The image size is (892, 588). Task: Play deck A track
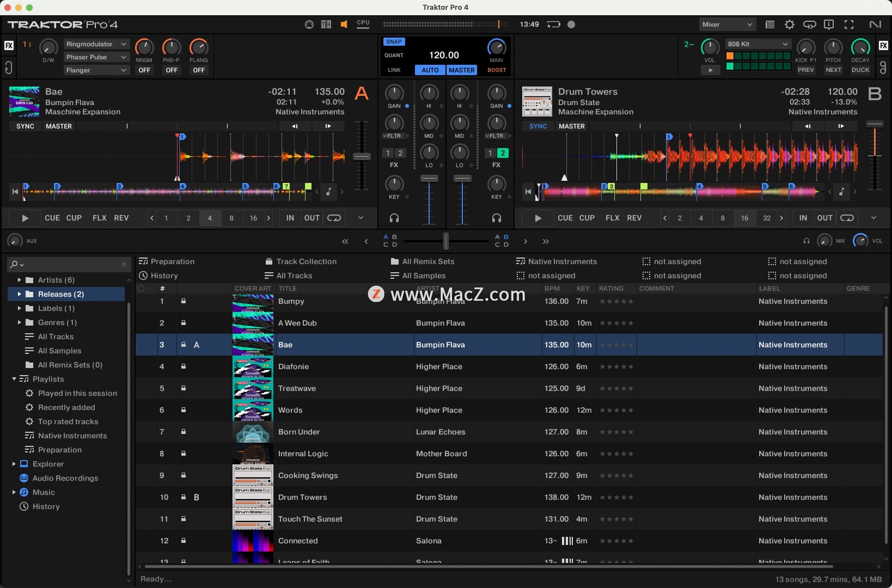point(25,218)
